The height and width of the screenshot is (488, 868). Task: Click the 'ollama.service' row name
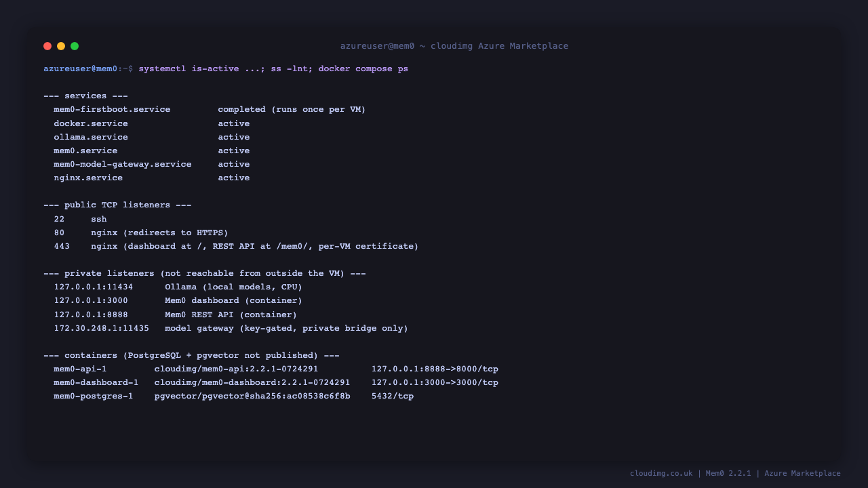[91, 137]
